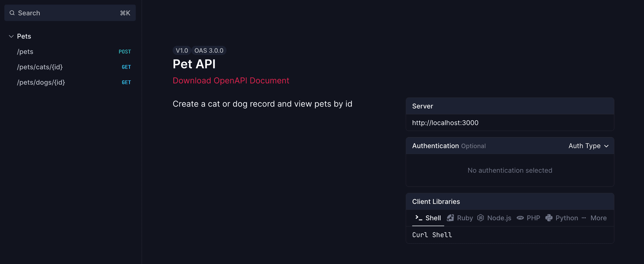Click the POST label next to /pets
Screen dimensions: 644x264
coord(125,52)
